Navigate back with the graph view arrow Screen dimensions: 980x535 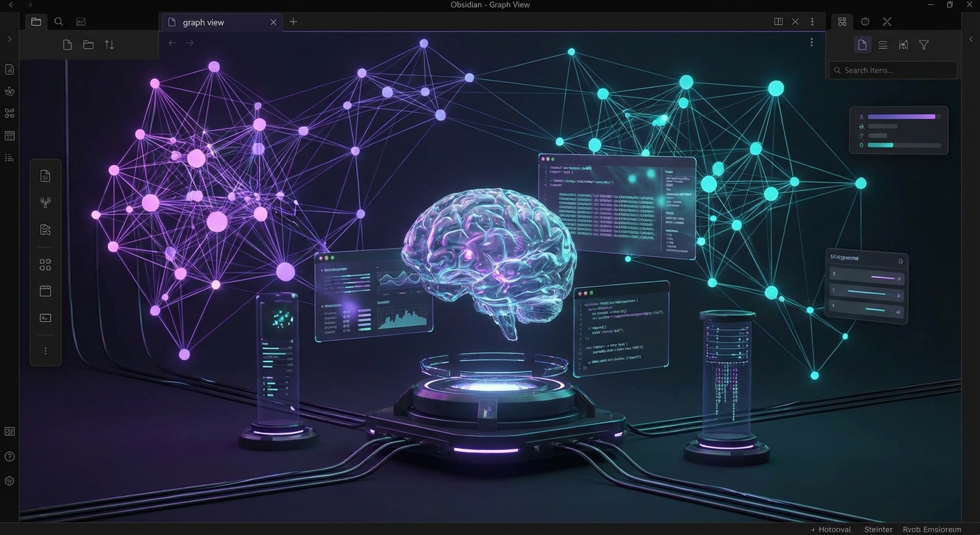[x=172, y=43]
